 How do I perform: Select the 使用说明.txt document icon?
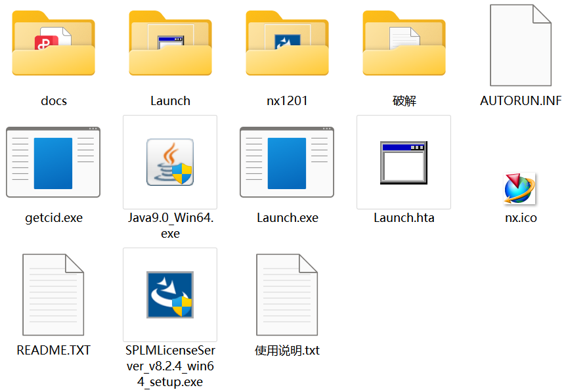click(x=287, y=295)
